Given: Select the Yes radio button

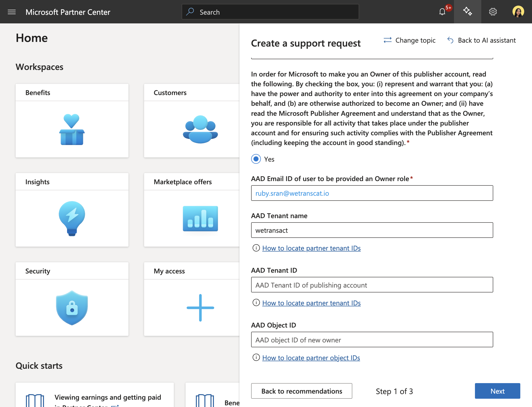Looking at the screenshot, I should click(256, 159).
